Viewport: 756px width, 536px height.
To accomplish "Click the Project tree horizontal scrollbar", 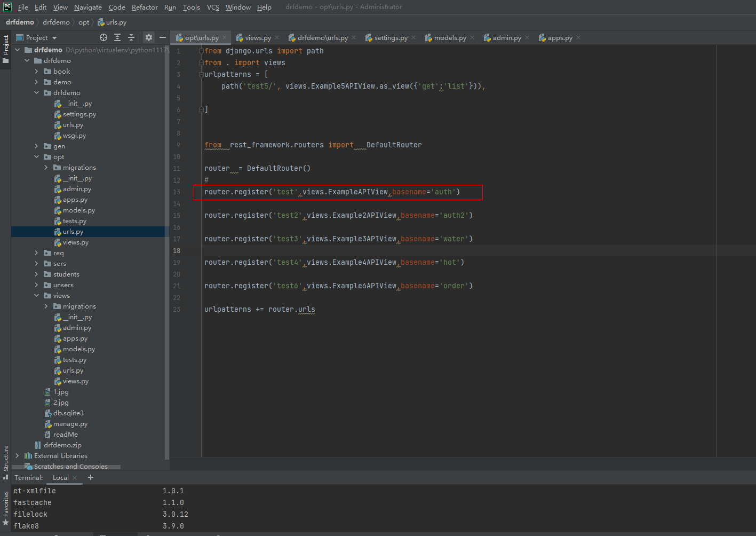I will (x=67, y=467).
